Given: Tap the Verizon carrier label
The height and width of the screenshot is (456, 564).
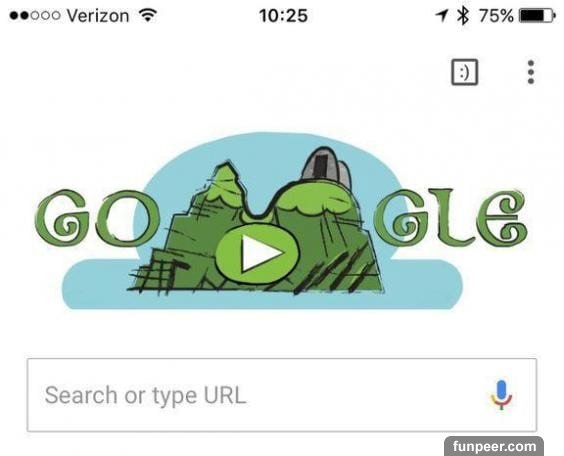Looking at the screenshot, I should point(98,16).
